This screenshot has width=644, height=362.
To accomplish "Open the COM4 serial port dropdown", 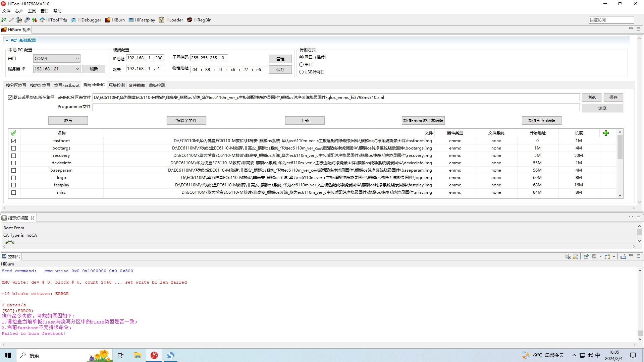I will pos(57,58).
